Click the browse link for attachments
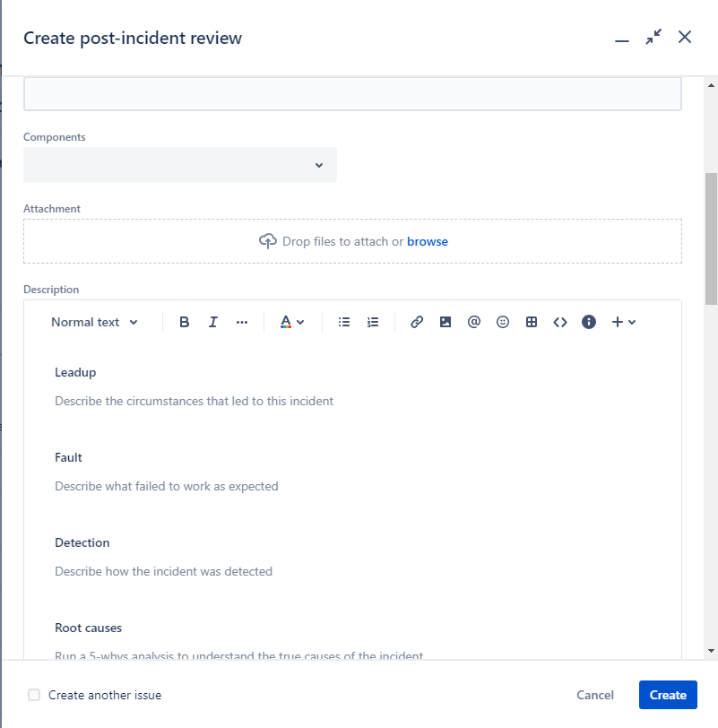This screenshot has width=718, height=728. [428, 241]
